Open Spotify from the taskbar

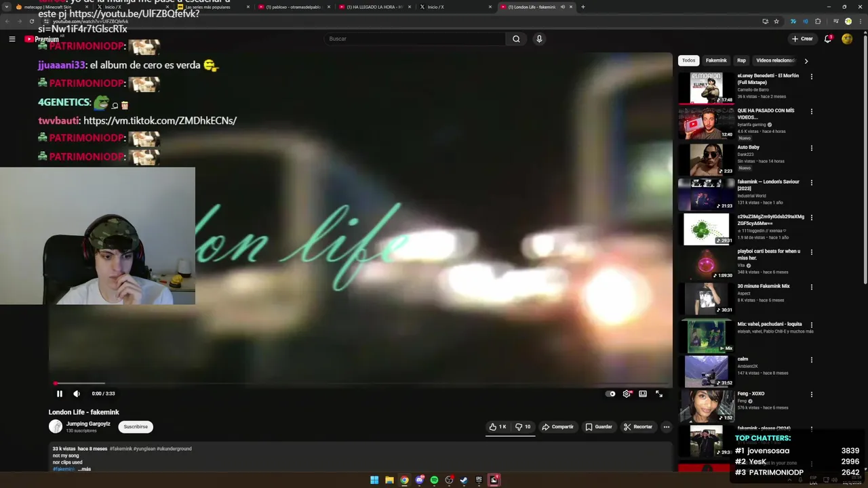[435, 480]
